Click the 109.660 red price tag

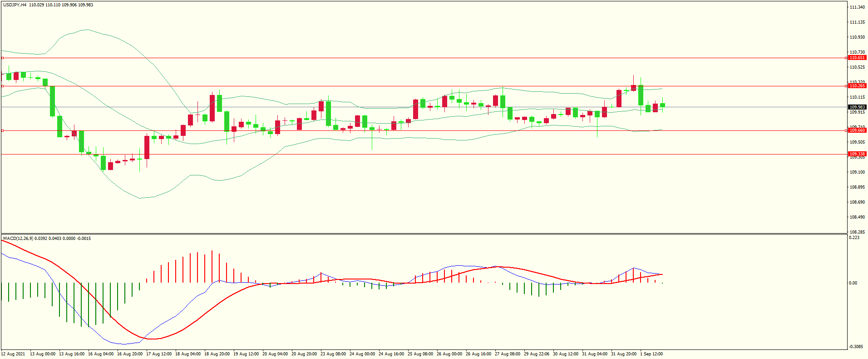click(x=857, y=130)
